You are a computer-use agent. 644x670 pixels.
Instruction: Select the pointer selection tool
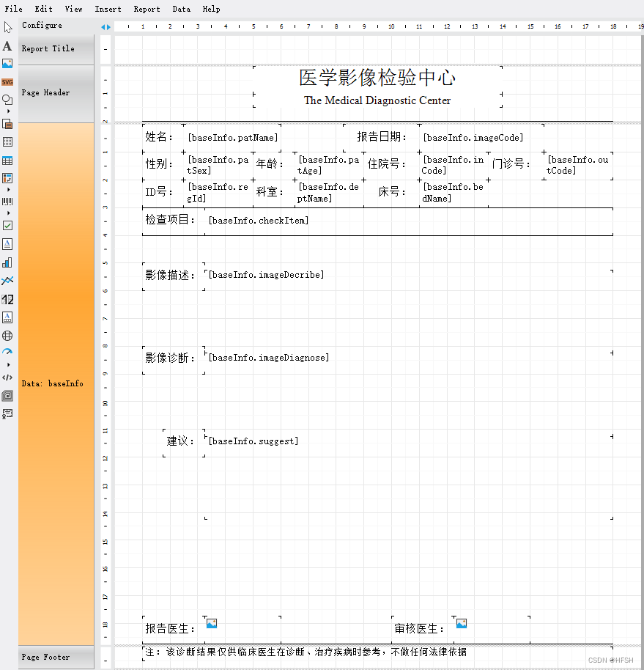(7, 27)
